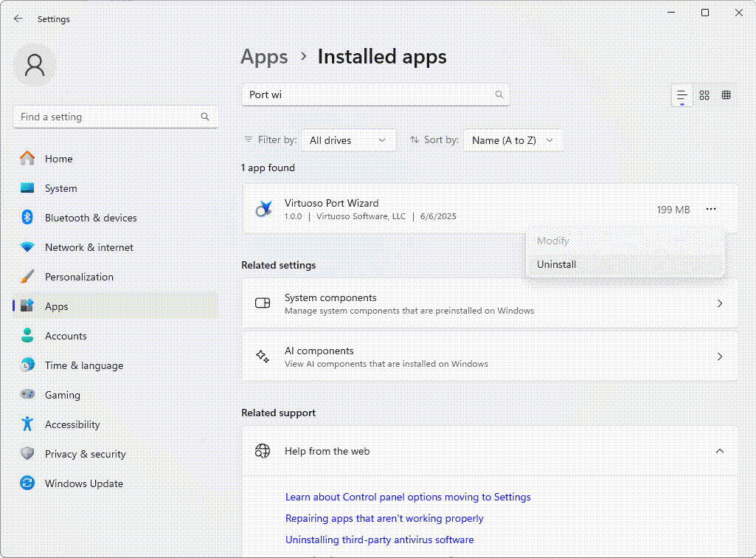Open the Bluetooth icon in the sidebar

click(x=27, y=217)
